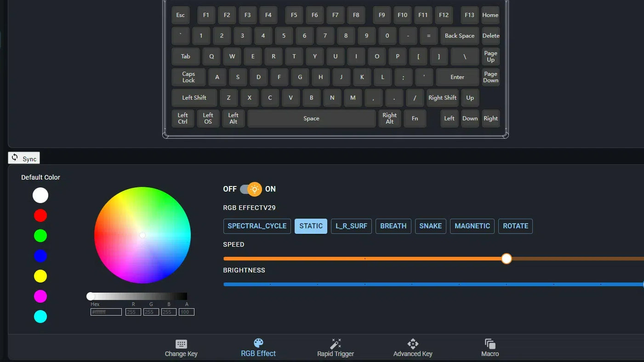Click the Hex color input field

(x=106, y=312)
